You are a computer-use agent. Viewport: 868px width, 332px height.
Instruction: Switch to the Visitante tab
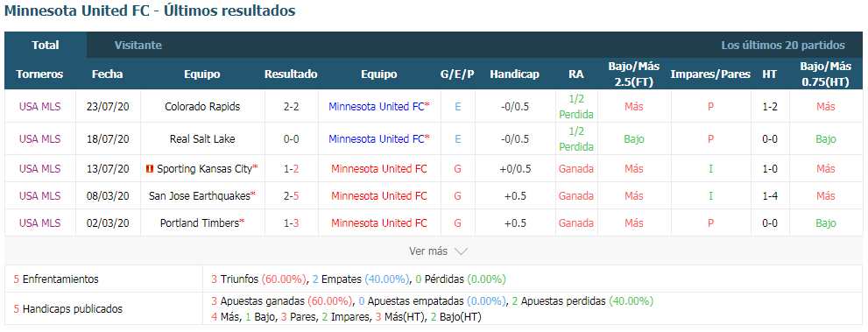click(x=138, y=46)
